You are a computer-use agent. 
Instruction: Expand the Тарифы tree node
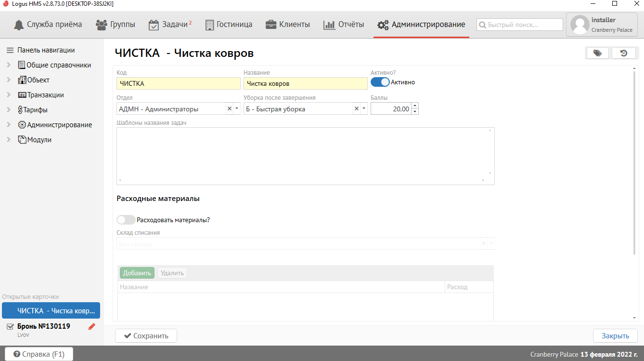9,110
